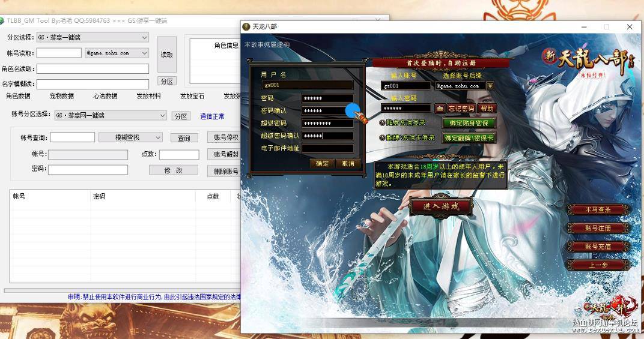Switch to 心法数据 tab
The width and height of the screenshot is (644, 339).
pyautogui.click(x=105, y=96)
